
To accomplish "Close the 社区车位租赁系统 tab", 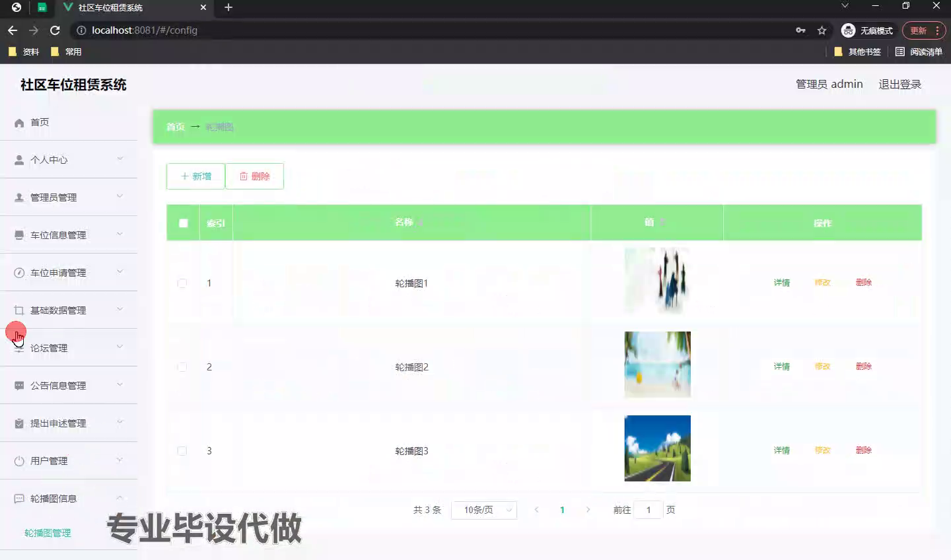I will click(203, 7).
